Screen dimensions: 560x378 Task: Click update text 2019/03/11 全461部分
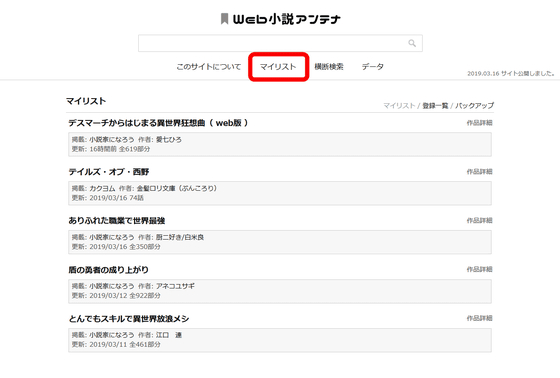[x=125, y=345]
